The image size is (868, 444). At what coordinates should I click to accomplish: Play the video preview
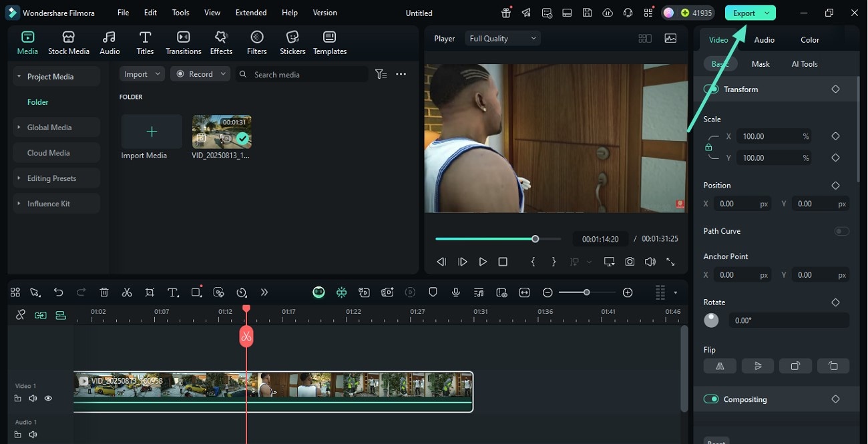[483, 262]
